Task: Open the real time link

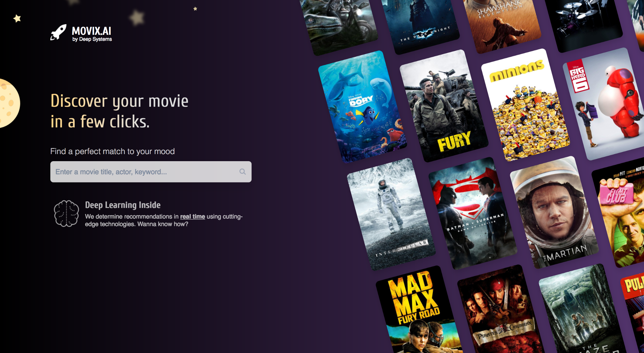Action: click(193, 216)
